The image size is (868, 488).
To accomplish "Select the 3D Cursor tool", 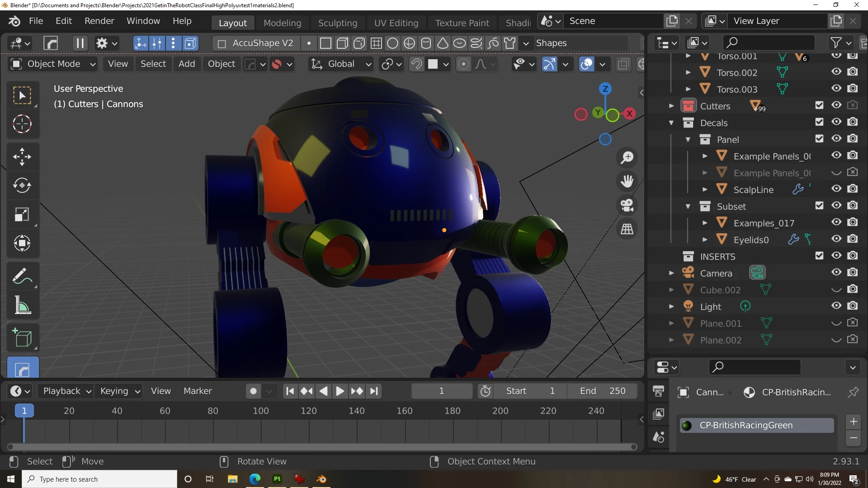I will (22, 124).
